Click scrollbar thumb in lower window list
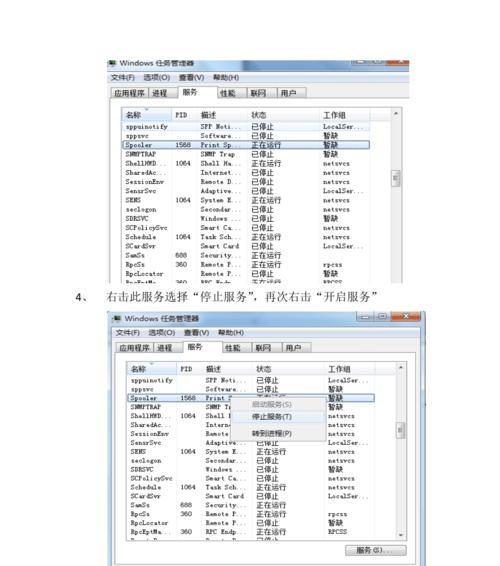 coord(400,430)
